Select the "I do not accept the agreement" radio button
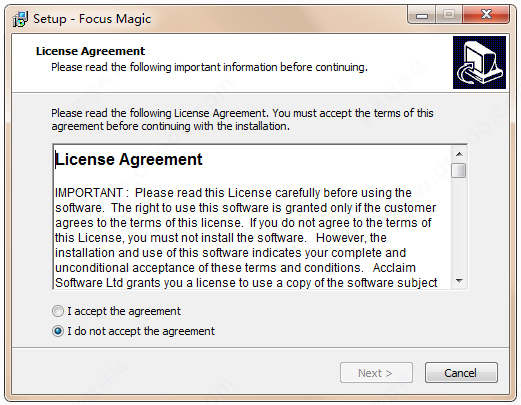The width and height of the screenshot is (521, 405). point(58,331)
